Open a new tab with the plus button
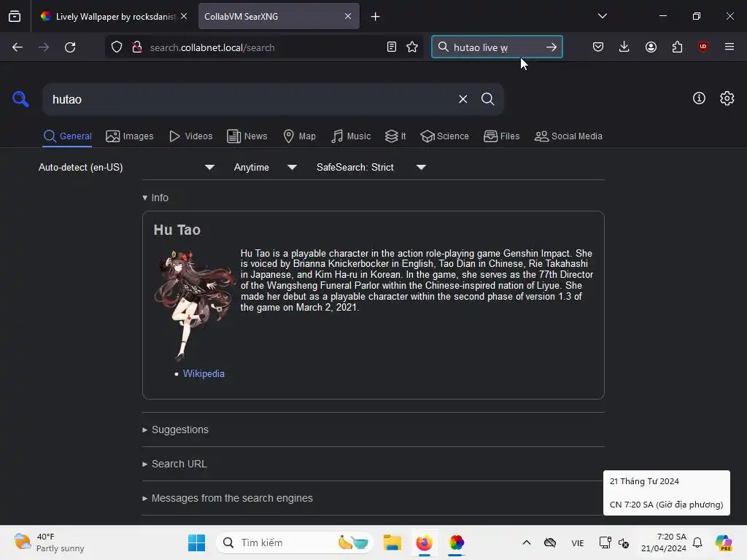 (376, 17)
